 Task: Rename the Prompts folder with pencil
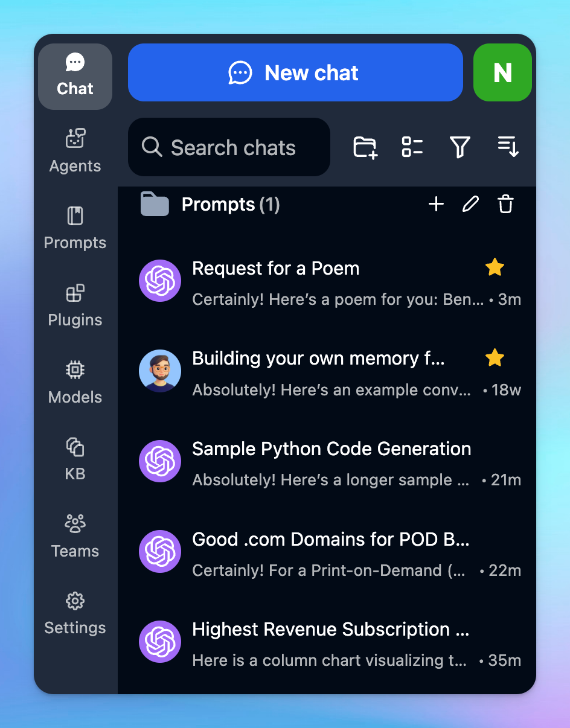click(470, 205)
